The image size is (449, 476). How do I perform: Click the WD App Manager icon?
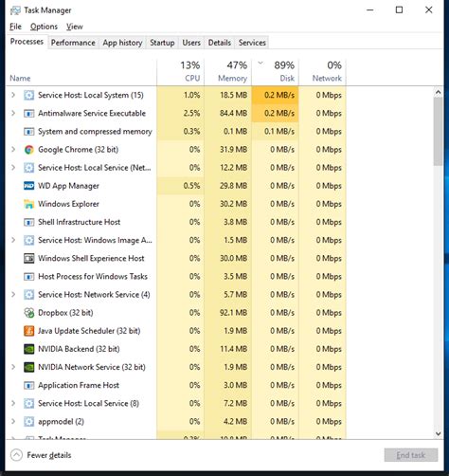28,186
